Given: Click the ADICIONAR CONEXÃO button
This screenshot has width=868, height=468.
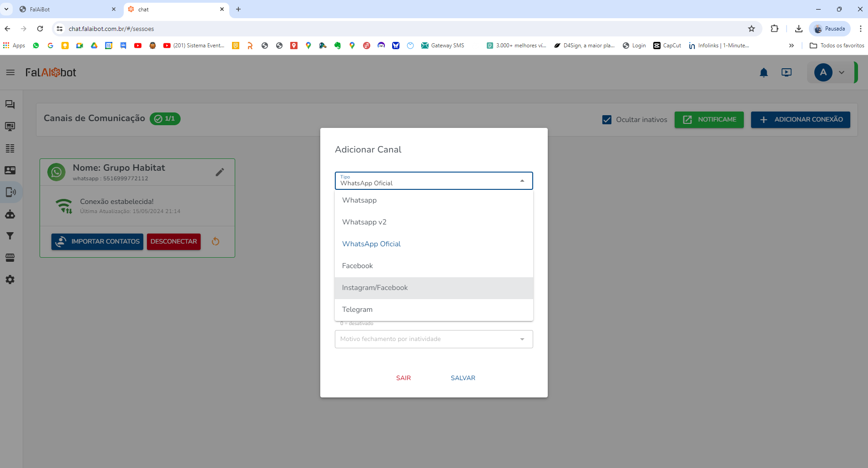Looking at the screenshot, I should tap(801, 120).
